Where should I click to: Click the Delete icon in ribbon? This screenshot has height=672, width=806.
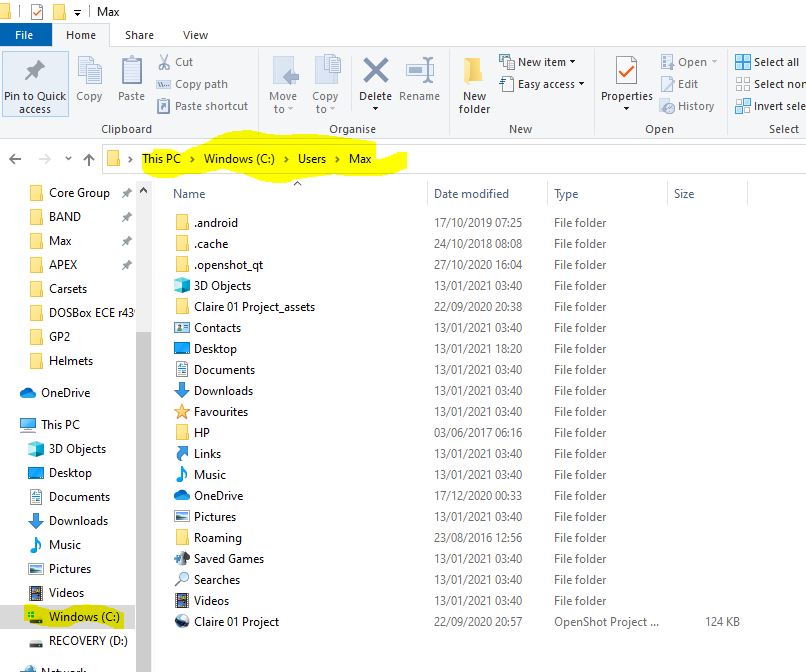375,74
